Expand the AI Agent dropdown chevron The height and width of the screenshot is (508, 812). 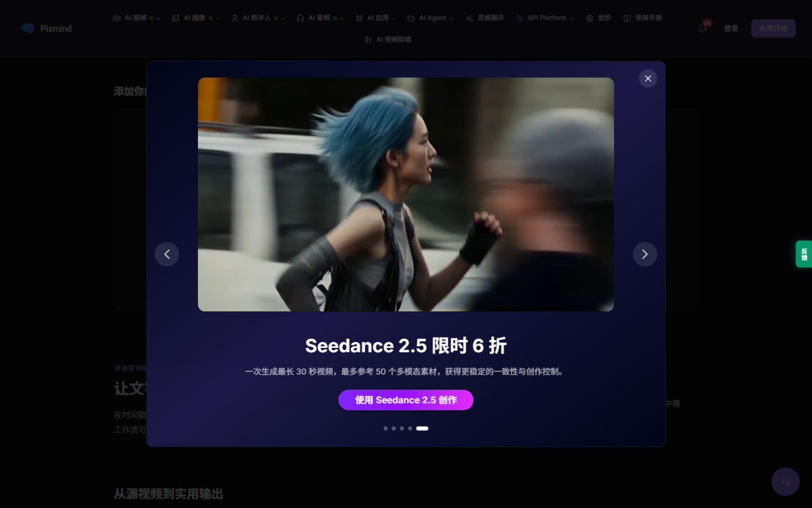(452, 19)
